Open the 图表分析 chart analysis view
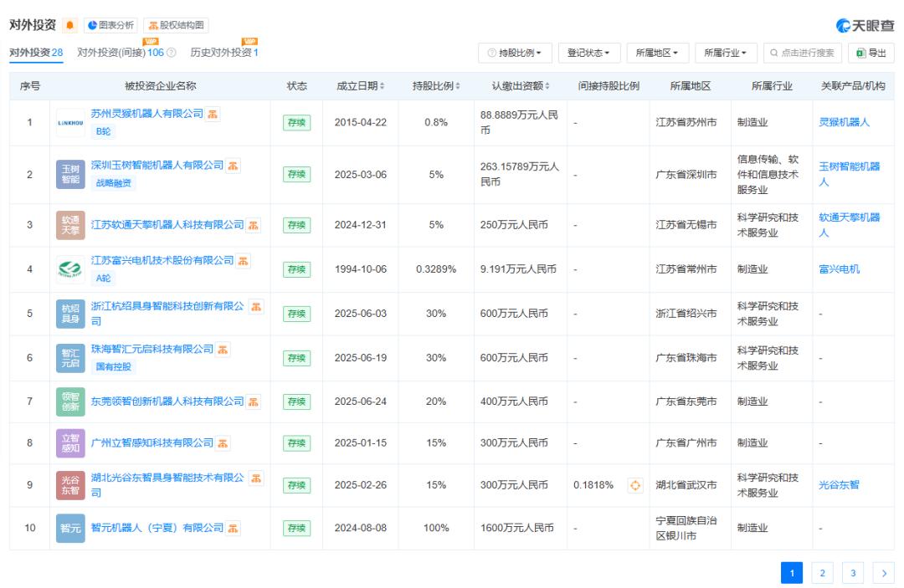Viewport: 904px width, 588px height. point(111,26)
